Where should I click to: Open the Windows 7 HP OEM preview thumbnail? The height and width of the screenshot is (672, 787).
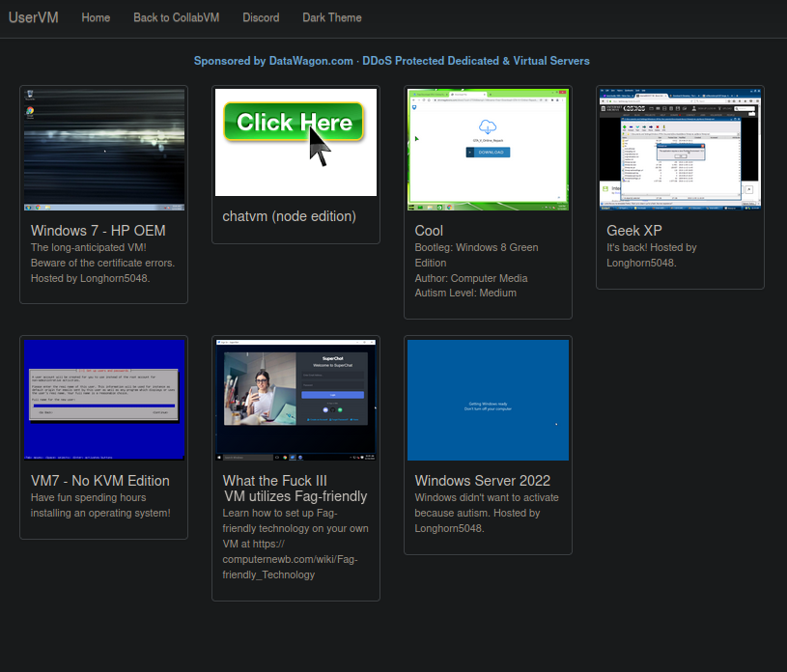(103, 150)
